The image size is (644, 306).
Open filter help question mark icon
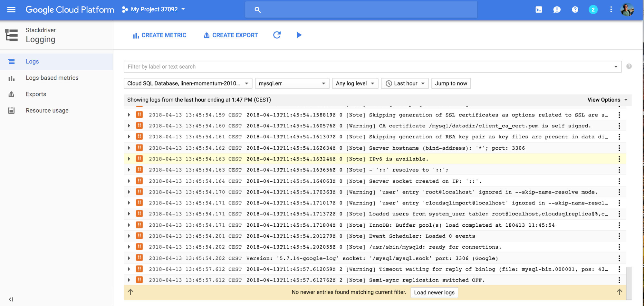(629, 66)
